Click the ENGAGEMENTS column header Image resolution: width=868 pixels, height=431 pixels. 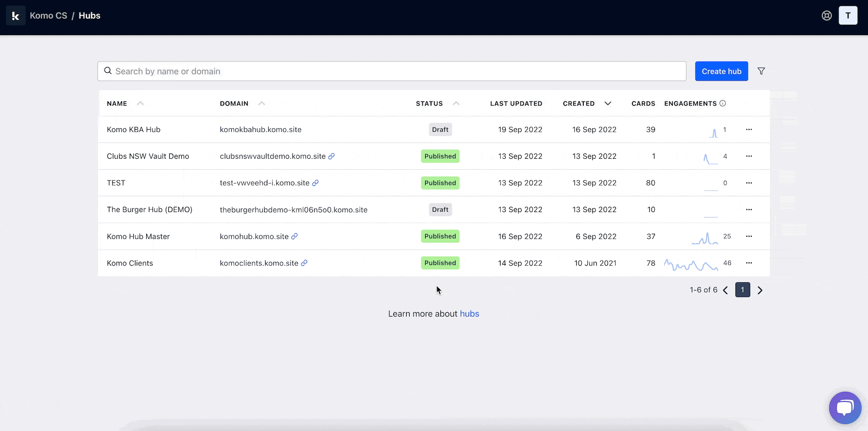tap(690, 104)
